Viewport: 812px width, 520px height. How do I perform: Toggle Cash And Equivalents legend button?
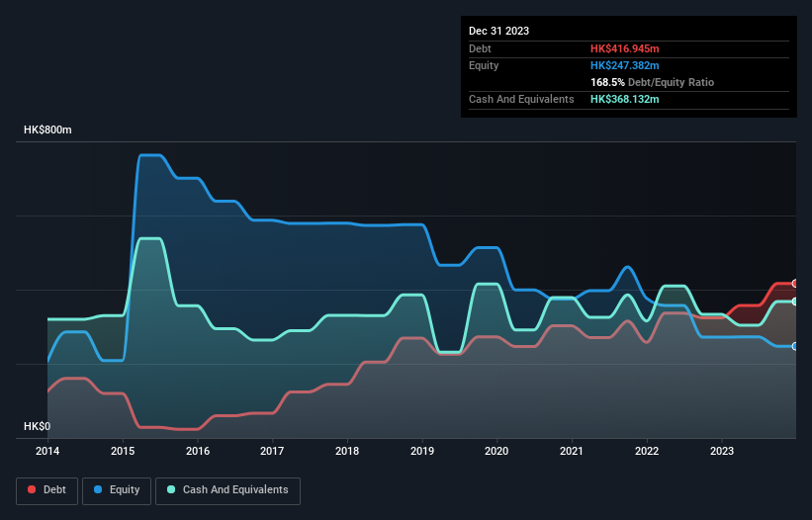point(227,490)
